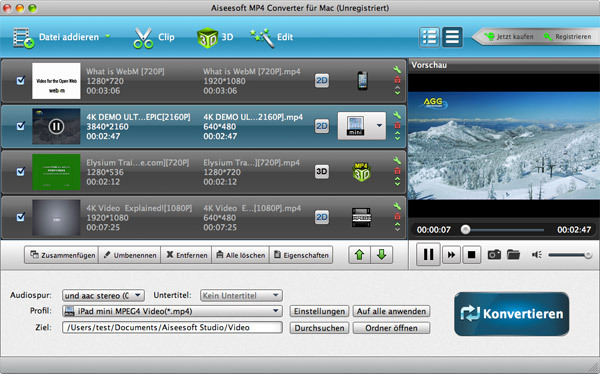This screenshot has width=600, height=374.
Task: Click the Einstellungen button
Action: click(319, 311)
